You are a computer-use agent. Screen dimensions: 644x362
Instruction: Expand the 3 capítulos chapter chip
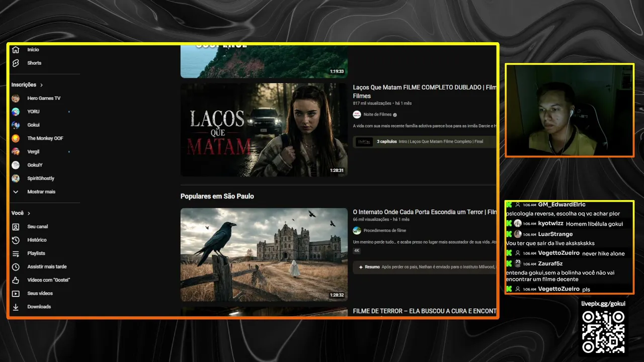[x=425, y=142]
